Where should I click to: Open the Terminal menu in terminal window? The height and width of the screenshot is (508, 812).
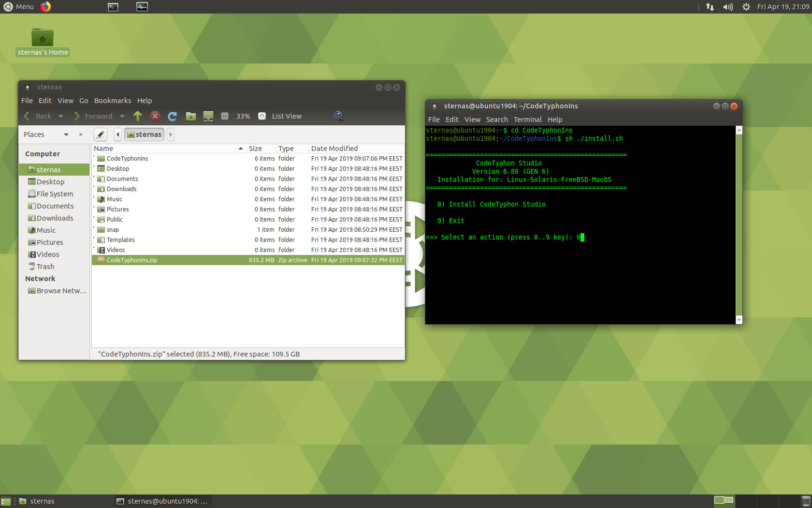click(x=528, y=120)
